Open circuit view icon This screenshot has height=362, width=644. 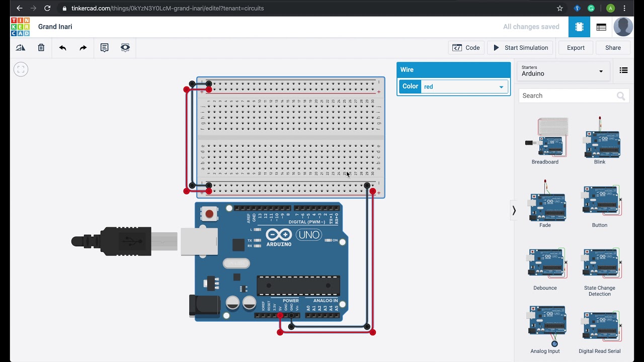(579, 27)
